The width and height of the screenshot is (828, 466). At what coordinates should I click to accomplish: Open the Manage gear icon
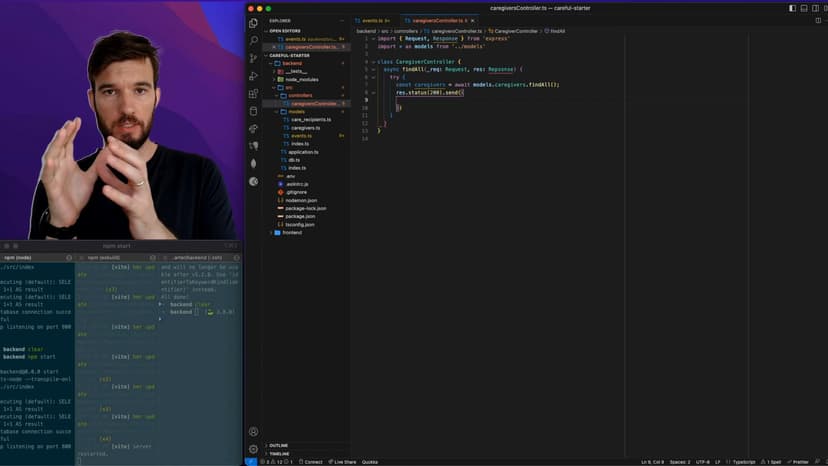pyautogui.click(x=253, y=449)
